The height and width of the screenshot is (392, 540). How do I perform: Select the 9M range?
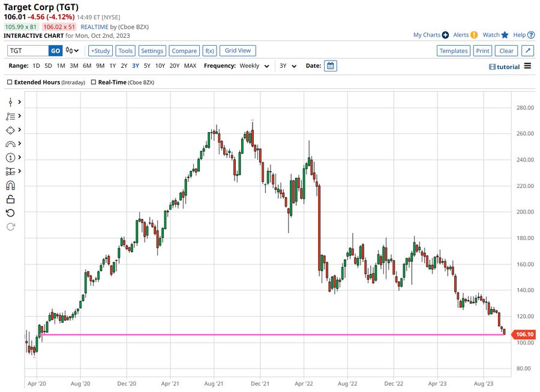coord(100,66)
